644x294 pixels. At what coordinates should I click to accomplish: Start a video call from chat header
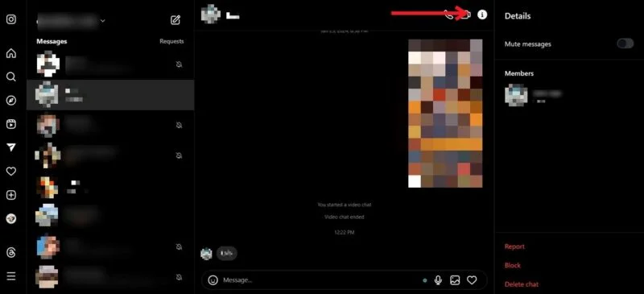pyautogui.click(x=465, y=14)
